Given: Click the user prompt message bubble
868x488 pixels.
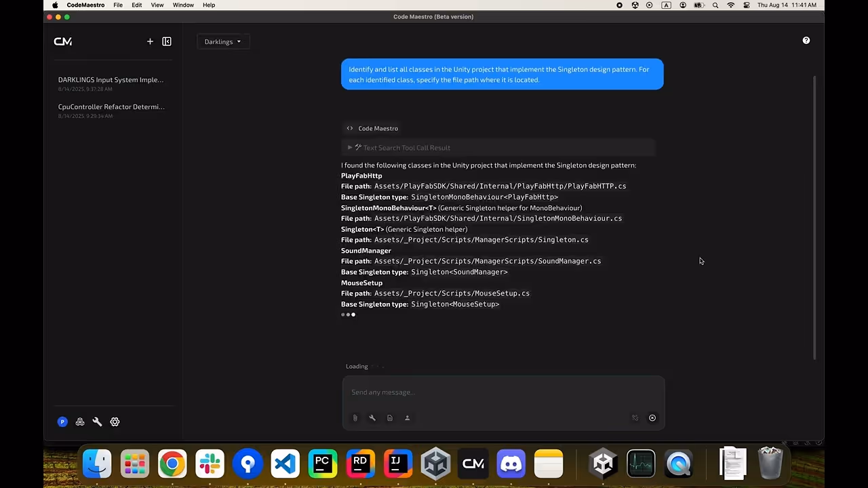Looking at the screenshot, I should (502, 75).
